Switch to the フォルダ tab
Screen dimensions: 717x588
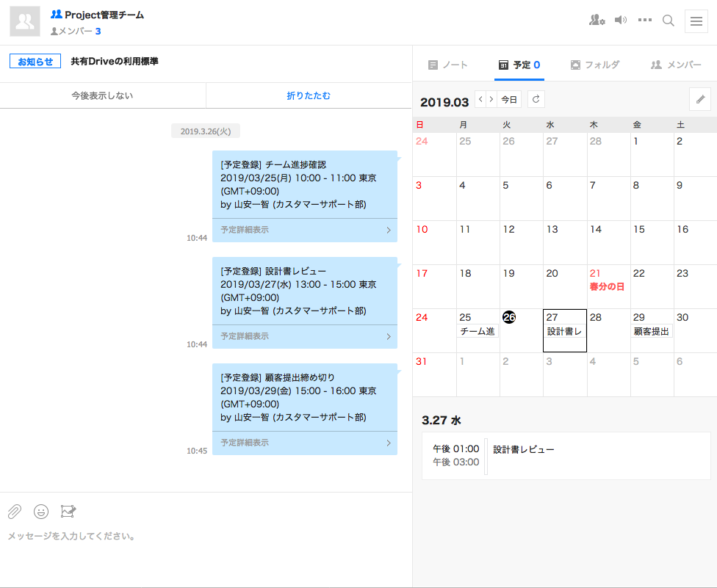point(595,65)
